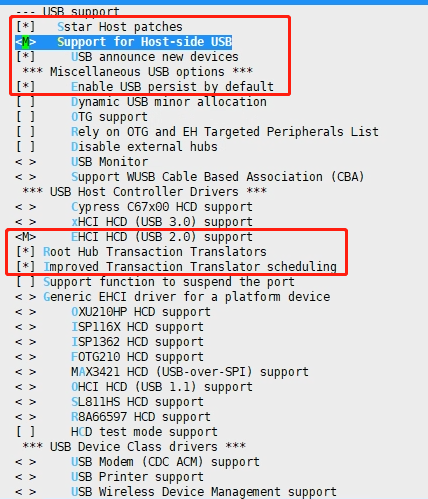
Task: Enable the OTG support option
Action: (x=82, y=117)
